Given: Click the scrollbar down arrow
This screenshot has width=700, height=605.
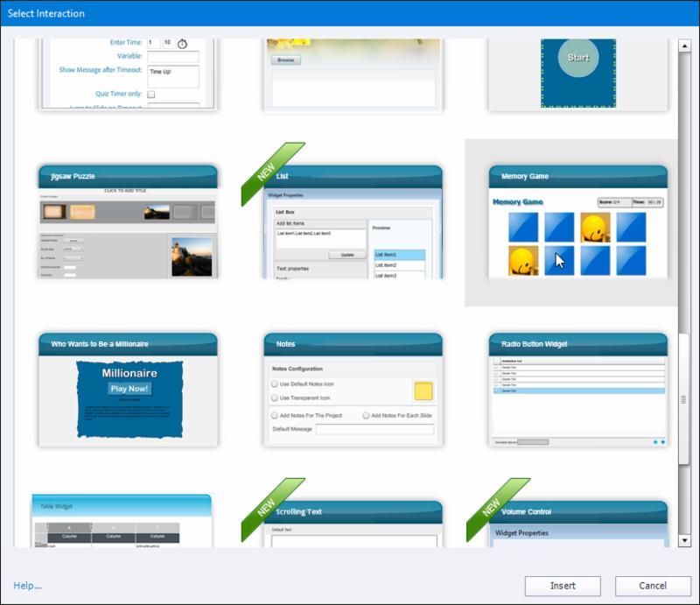Looking at the screenshot, I should pos(684,541).
